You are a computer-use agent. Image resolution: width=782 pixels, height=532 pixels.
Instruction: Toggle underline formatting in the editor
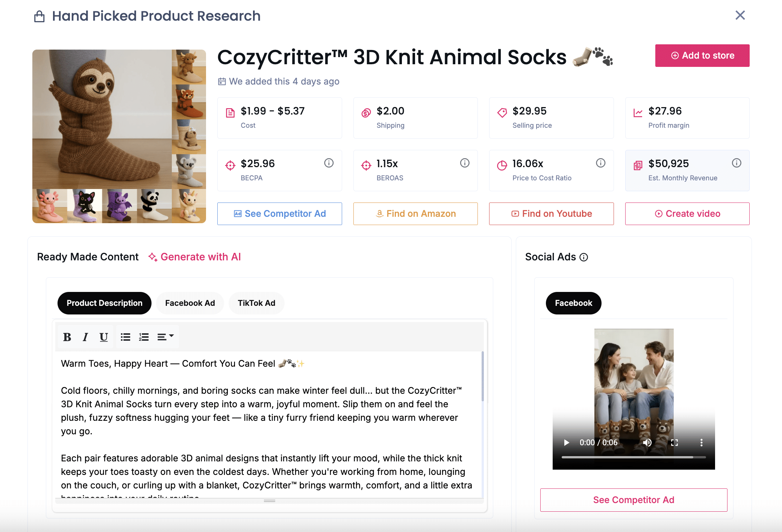pos(103,337)
